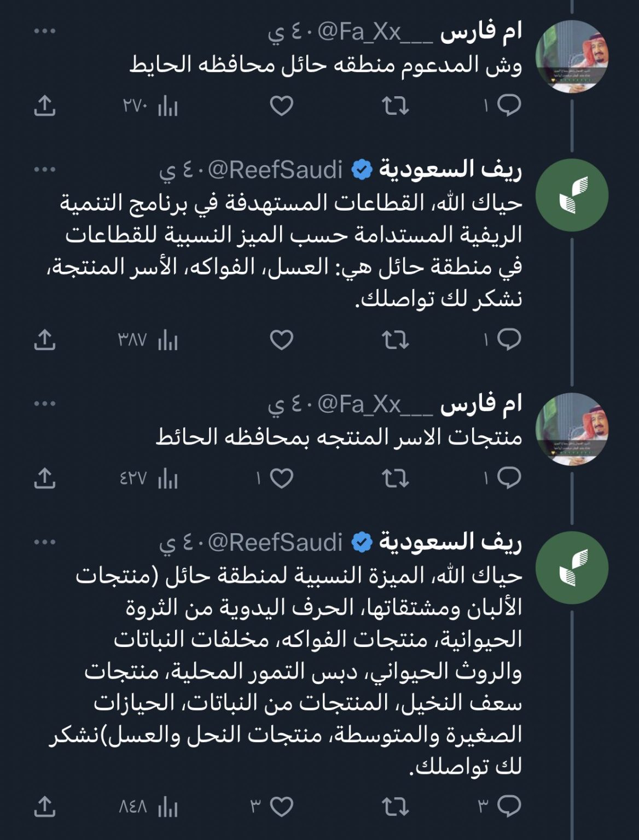Open more options on first ريف السعودية reply
Screen dimensions: 639x840
[45, 170]
